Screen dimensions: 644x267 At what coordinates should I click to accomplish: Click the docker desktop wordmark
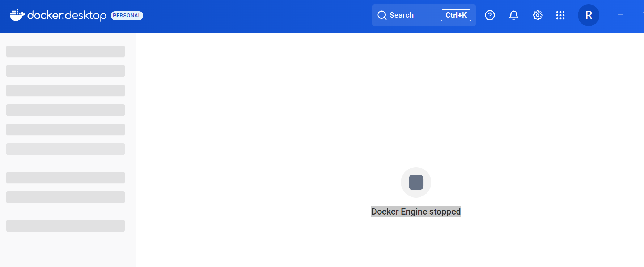(x=67, y=15)
